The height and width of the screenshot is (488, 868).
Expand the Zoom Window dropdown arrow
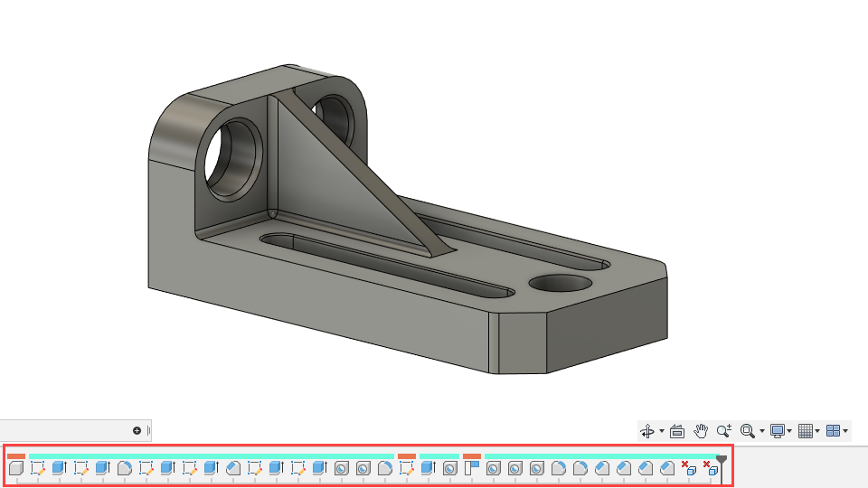click(x=761, y=431)
